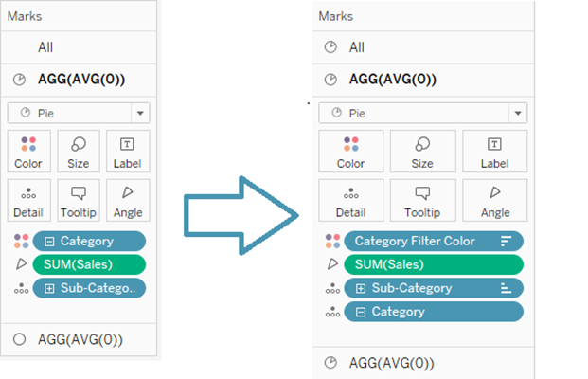Click the Size button in right Marks card

(422, 152)
